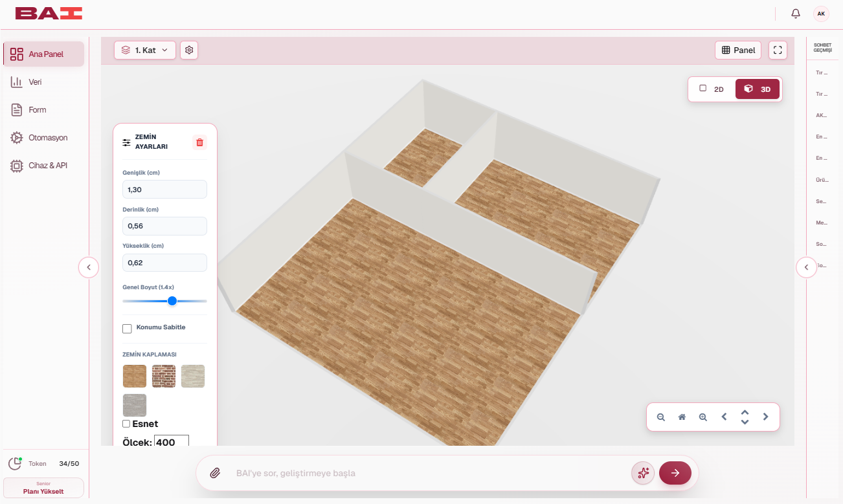
Task: Select the brick floor covering swatch
Action: [x=164, y=376]
